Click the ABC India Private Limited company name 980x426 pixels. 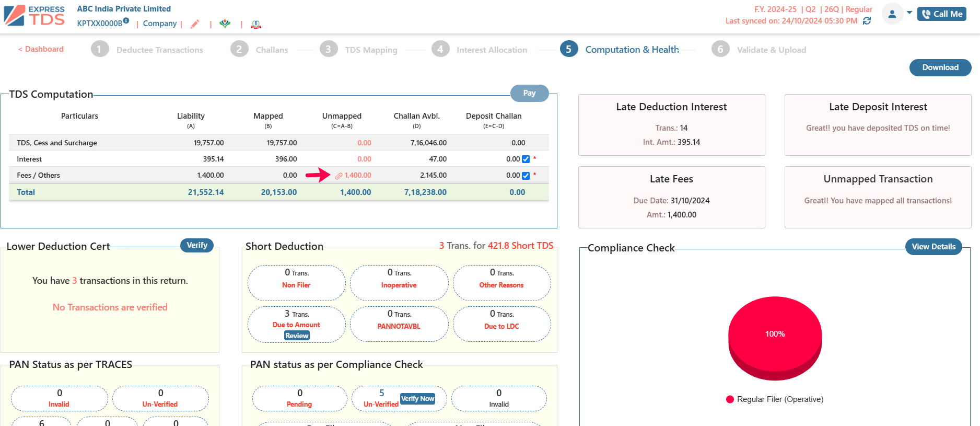(x=124, y=9)
